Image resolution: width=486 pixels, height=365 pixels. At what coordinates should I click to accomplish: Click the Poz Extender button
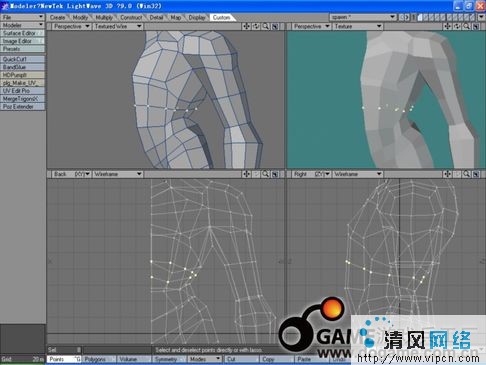tap(22, 107)
